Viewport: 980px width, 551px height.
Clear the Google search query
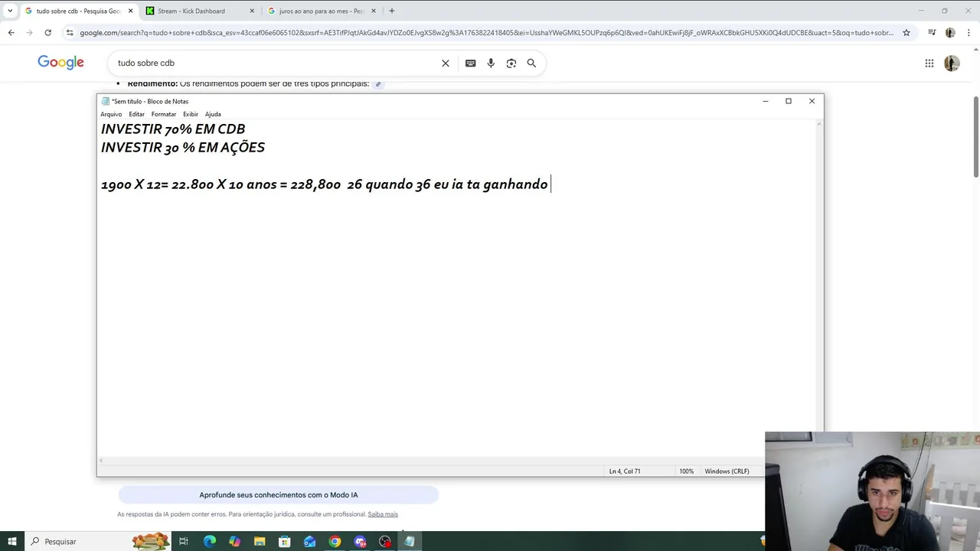[x=446, y=63]
